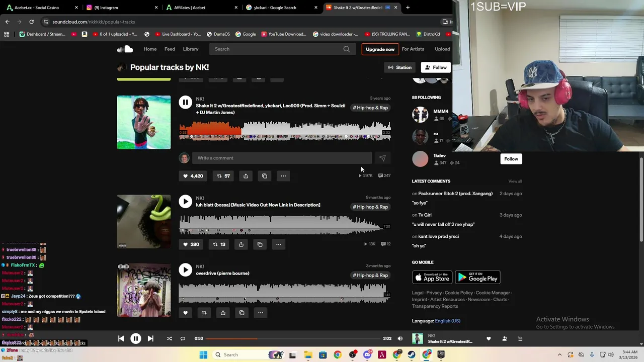Like luh blatt with 280 likes
This screenshot has width=644, height=362.
click(x=191, y=244)
